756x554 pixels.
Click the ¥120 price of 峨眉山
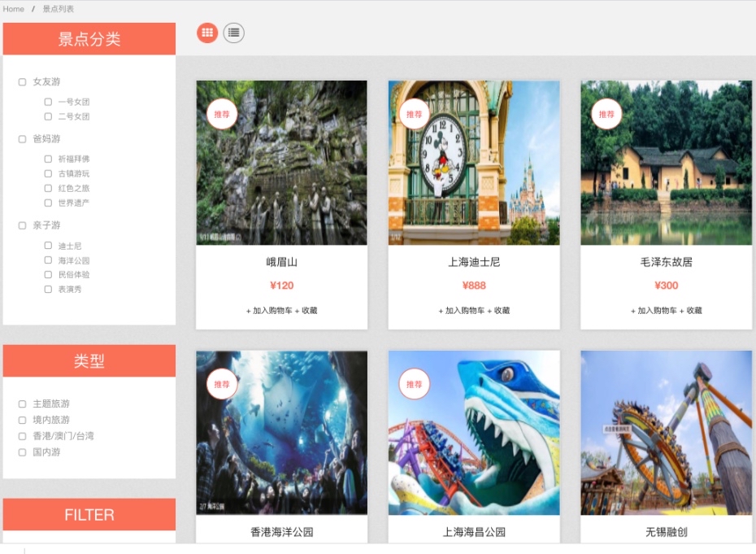coord(281,286)
